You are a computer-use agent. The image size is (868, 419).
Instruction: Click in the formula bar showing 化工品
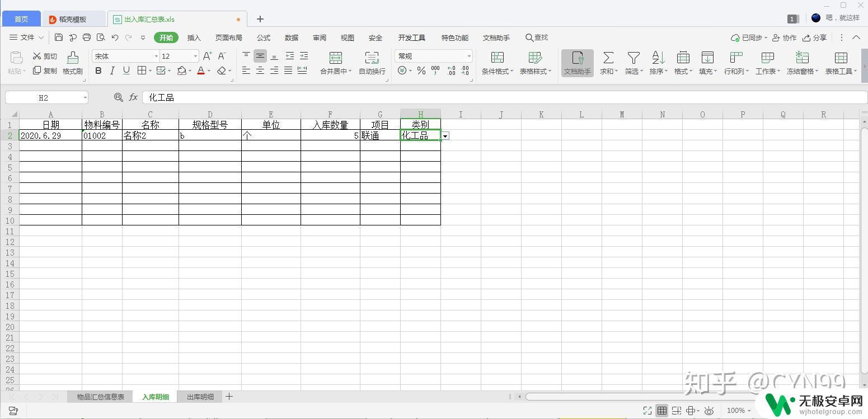point(504,97)
